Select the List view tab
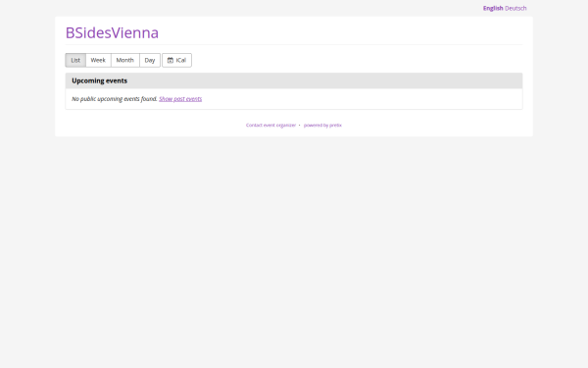Screen dimensions: 588x368 pos(75,60)
